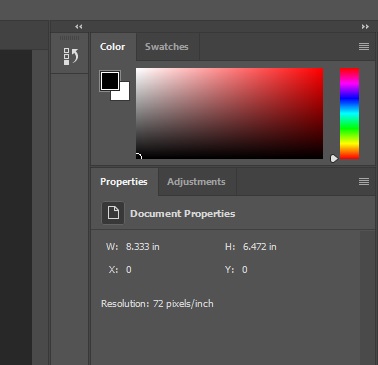The height and width of the screenshot is (365, 378).
Task: Click the W value 8.333 in
Action: click(x=143, y=247)
